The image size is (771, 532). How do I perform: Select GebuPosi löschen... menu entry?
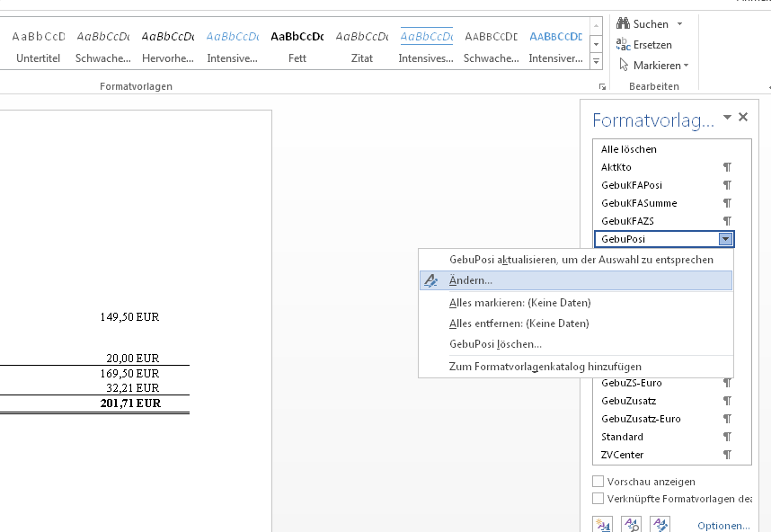[x=495, y=344]
